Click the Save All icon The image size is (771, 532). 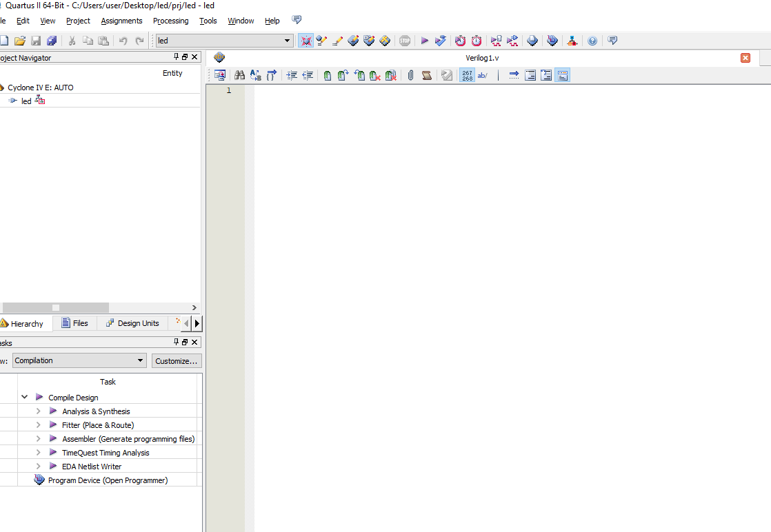pyautogui.click(x=52, y=41)
